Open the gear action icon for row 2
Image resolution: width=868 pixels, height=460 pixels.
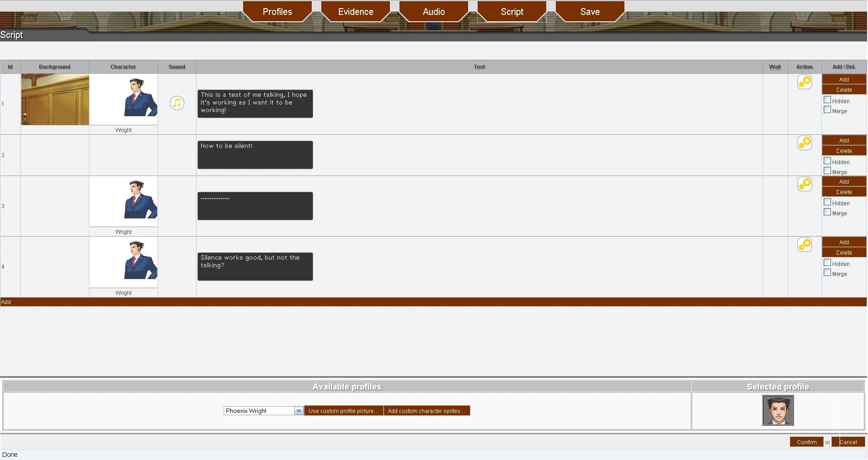804,143
